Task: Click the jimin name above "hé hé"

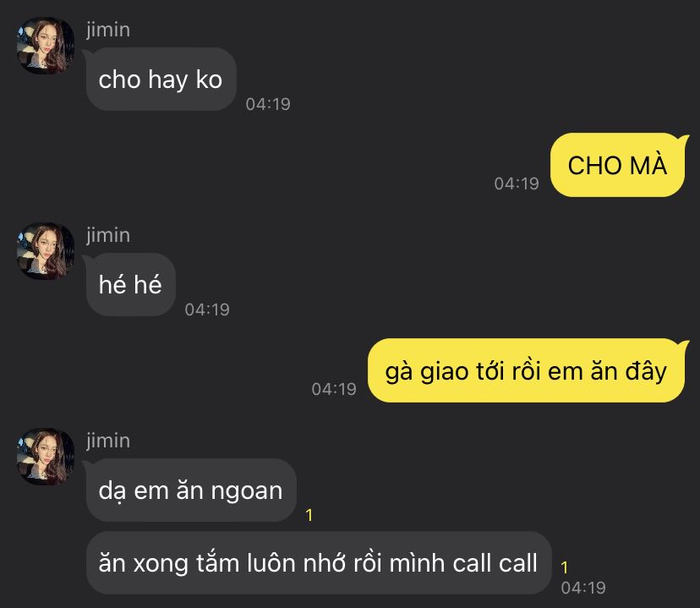Action: [x=108, y=235]
